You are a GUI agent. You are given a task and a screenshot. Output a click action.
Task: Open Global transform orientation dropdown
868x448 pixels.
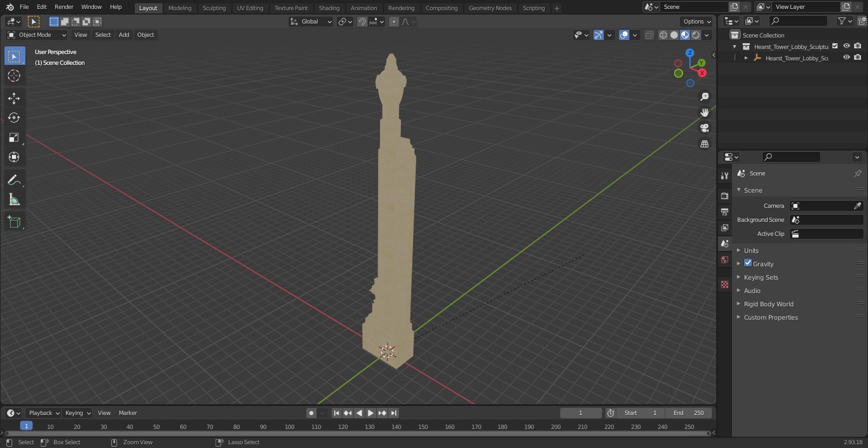311,22
